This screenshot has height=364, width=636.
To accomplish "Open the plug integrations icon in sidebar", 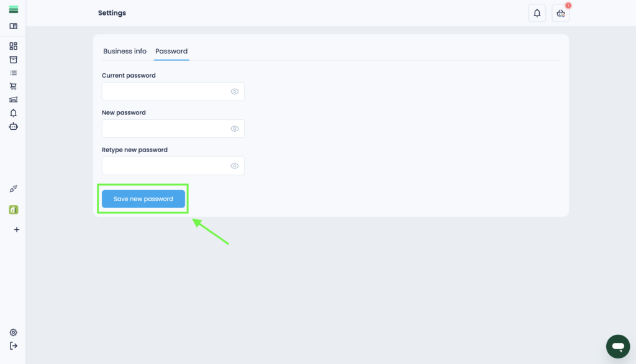I will coord(13,189).
